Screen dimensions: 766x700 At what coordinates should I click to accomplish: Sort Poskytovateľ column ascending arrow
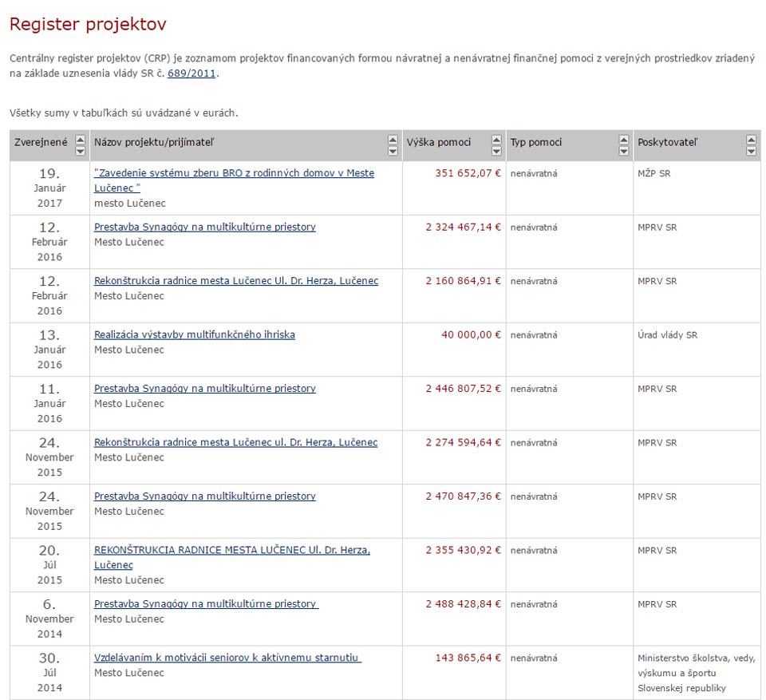[751, 140]
